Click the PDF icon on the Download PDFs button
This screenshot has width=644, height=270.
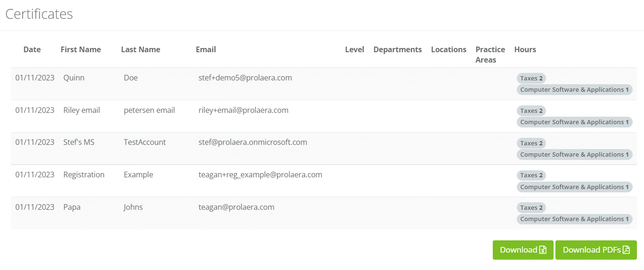pyautogui.click(x=626, y=250)
